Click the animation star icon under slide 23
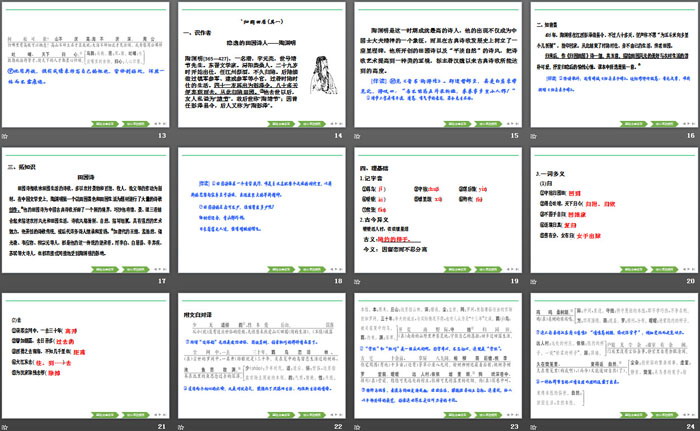Screen dimensions: 700x431 tap(358, 425)
